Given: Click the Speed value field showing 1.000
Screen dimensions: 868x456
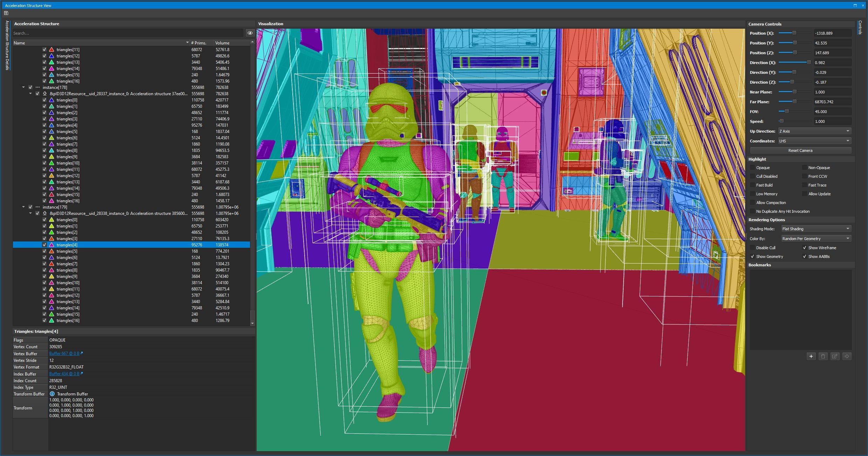Looking at the screenshot, I should pyautogui.click(x=833, y=121).
